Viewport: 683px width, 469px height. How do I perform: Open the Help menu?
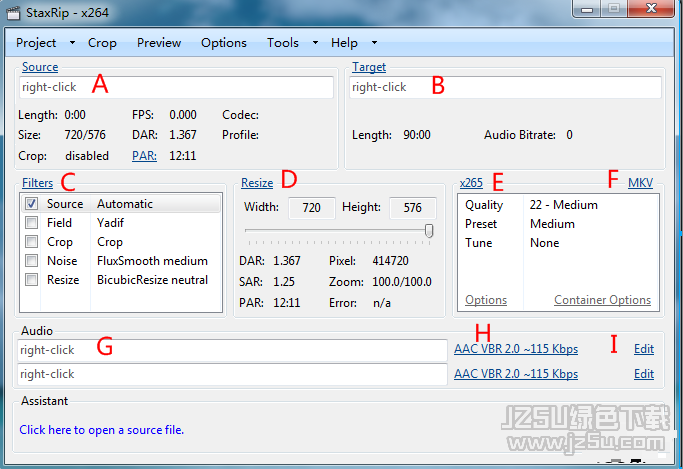point(344,43)
